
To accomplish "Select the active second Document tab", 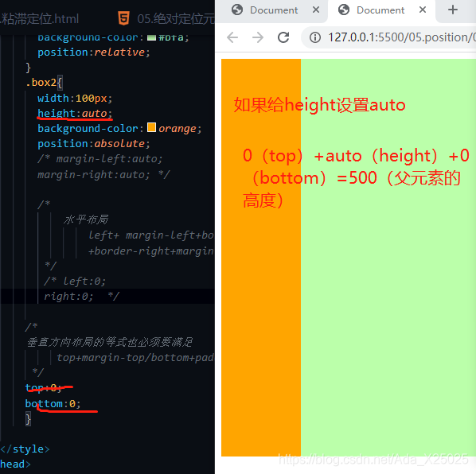I will (381, 11).
